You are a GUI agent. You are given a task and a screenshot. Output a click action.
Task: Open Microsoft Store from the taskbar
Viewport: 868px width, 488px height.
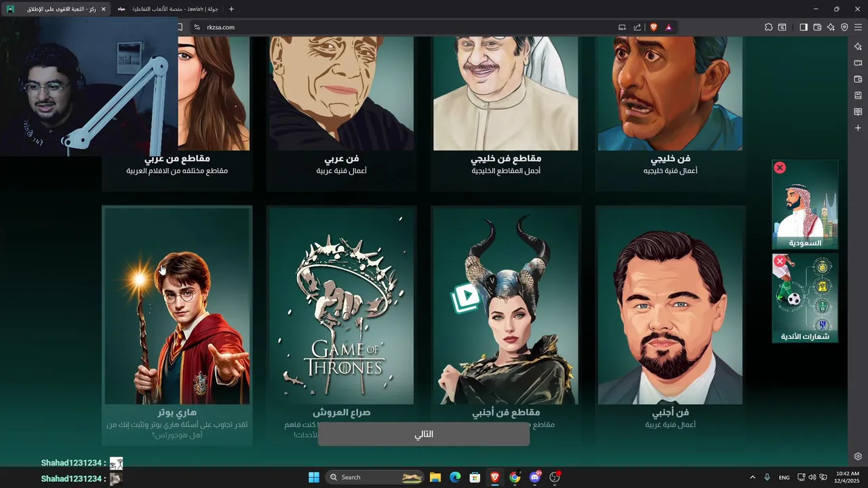pos(475,477)
